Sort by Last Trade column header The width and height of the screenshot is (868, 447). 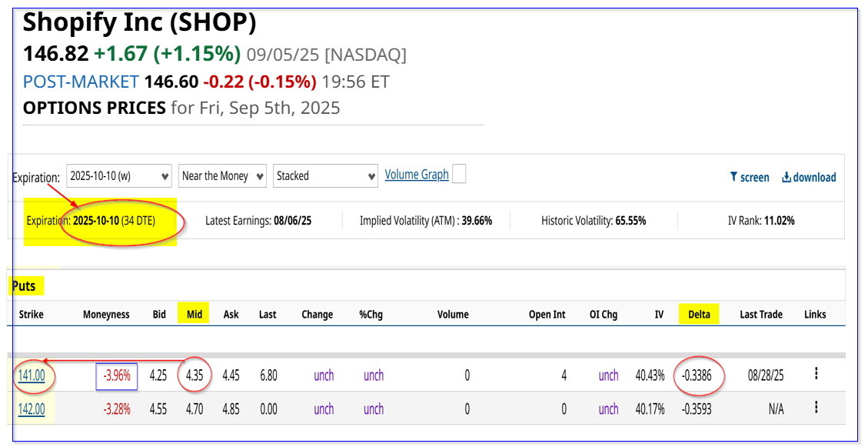(x=761, y=315)
